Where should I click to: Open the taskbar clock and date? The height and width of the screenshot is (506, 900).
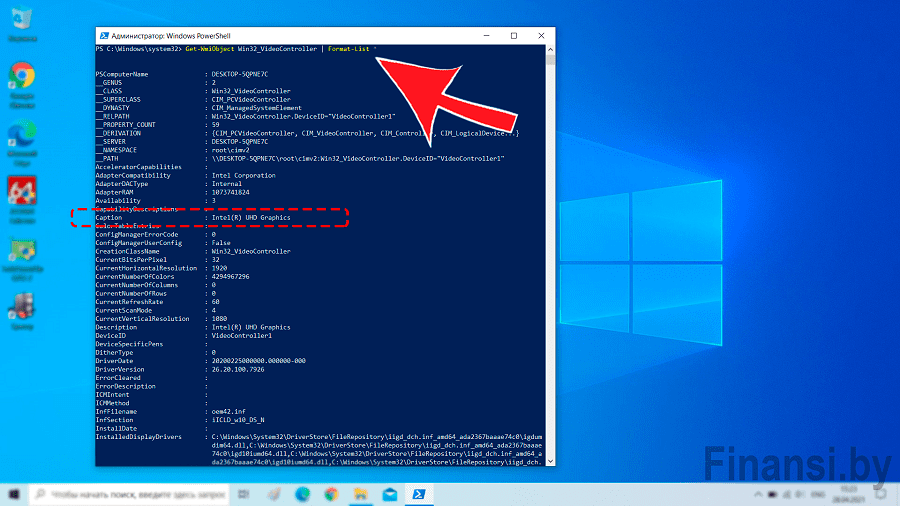848,494
